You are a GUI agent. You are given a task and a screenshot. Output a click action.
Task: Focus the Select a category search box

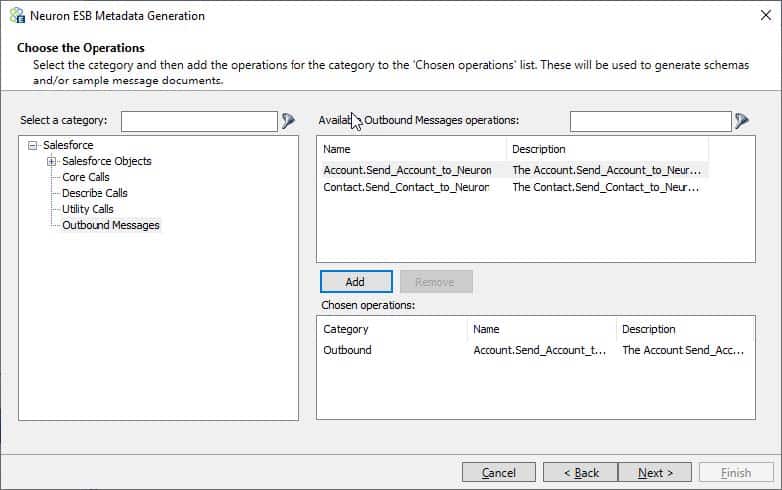click(199, 121)
